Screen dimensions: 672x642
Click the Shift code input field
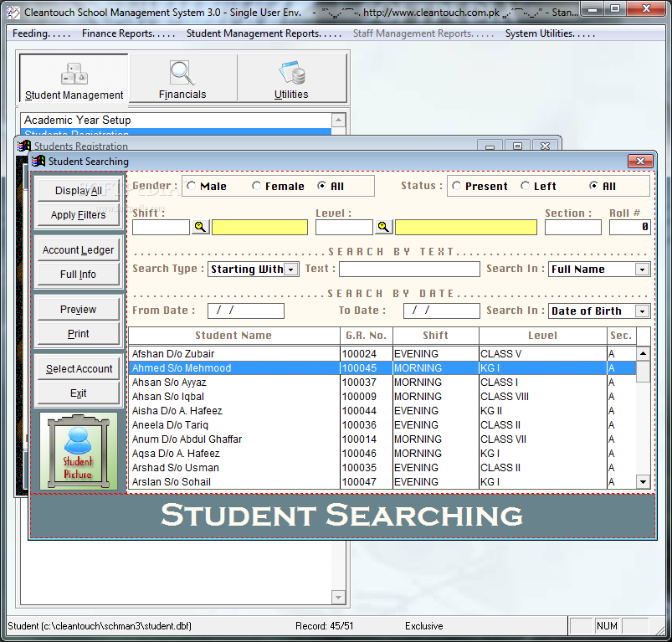click(161, 227)
